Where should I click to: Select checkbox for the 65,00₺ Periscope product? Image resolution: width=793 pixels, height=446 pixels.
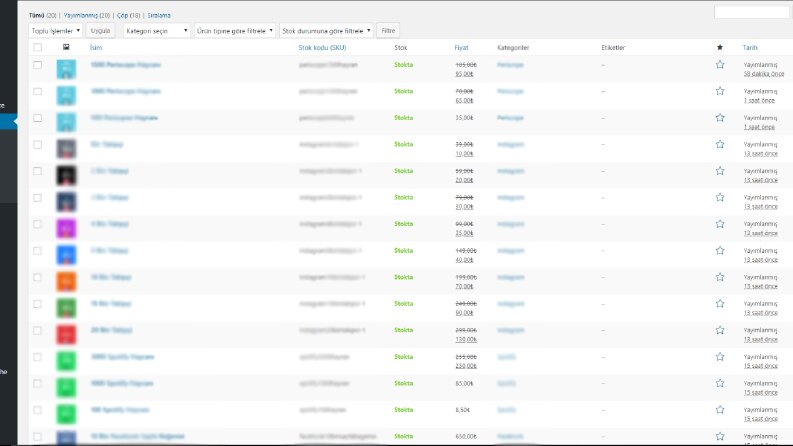pyautogui.click(x=37, y=92)
